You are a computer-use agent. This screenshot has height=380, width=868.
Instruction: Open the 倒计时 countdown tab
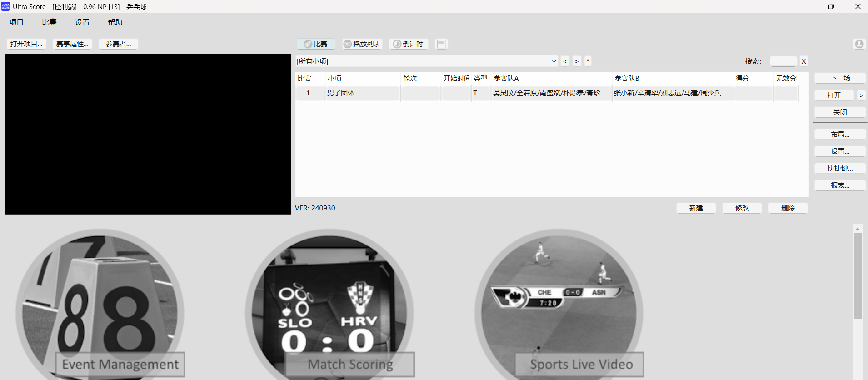[x=408, y=44]
